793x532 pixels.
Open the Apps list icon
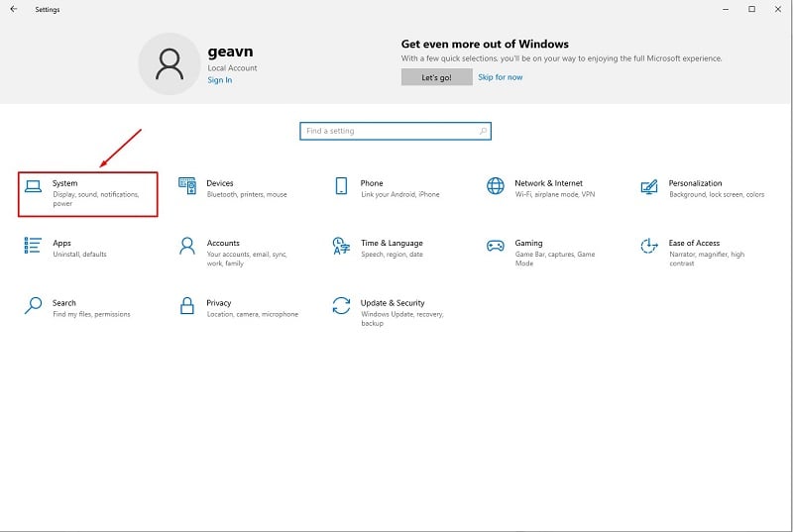tap(33, 246)
